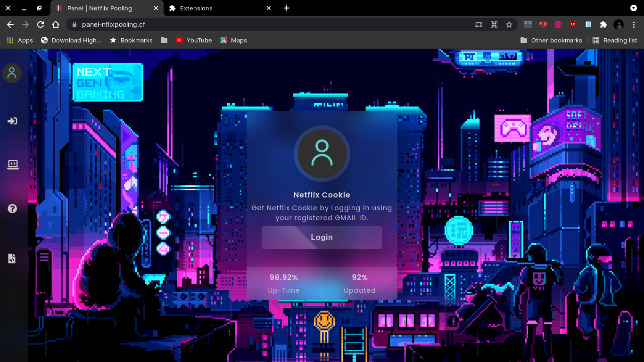Open the video and music downloader extension
This screenshot has height=362, width=644.
tap(528, 25)
